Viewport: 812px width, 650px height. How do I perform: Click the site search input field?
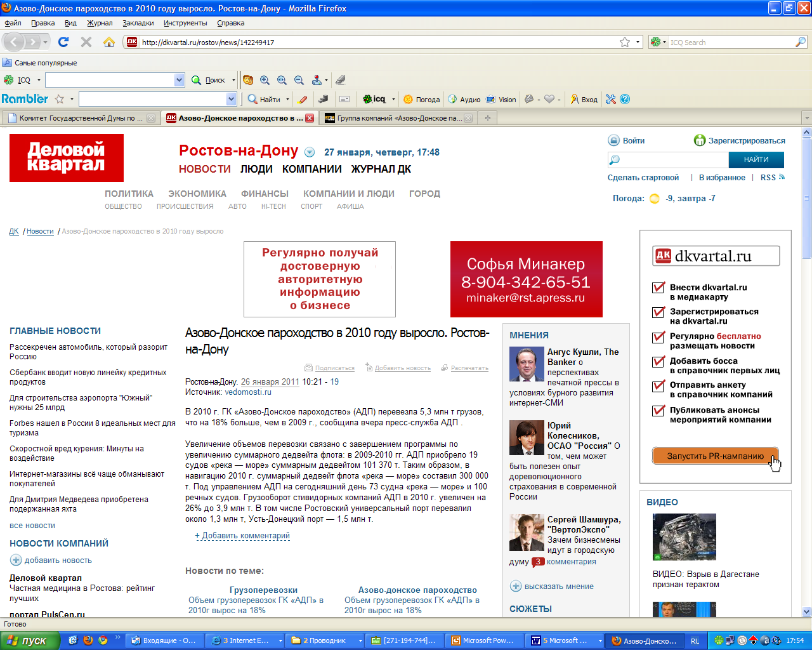click(x=668, y=159)
